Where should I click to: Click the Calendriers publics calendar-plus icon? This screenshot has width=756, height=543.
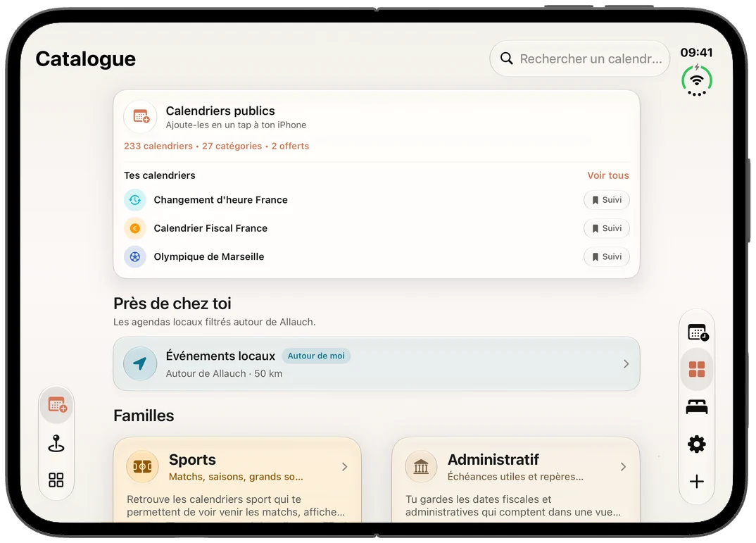coord(140,117)
